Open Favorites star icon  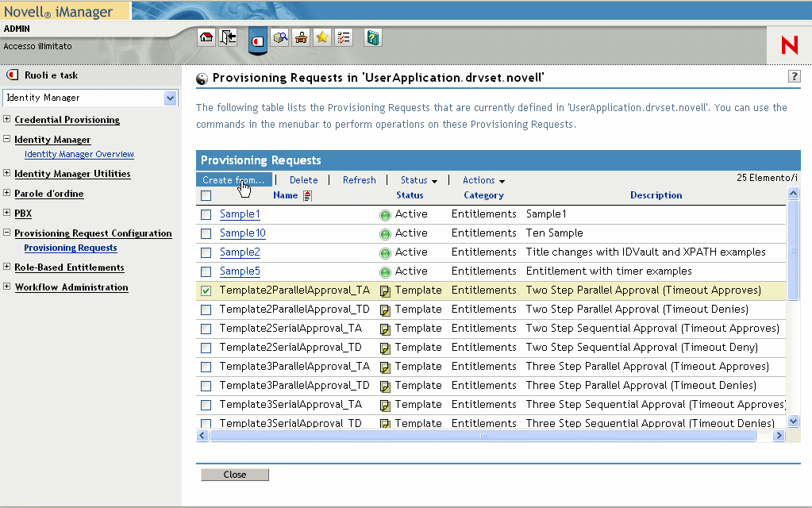[x=322, y=37]
